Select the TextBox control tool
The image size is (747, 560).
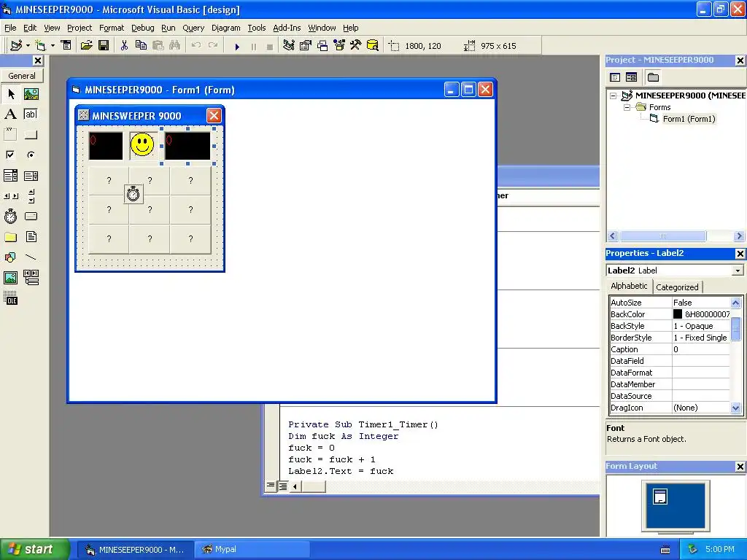tap(31, 114)
